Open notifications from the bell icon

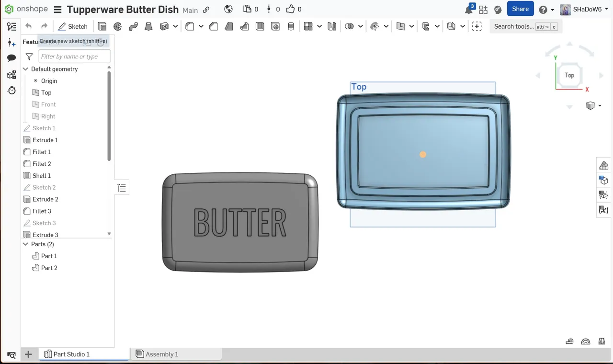(468, 9)
